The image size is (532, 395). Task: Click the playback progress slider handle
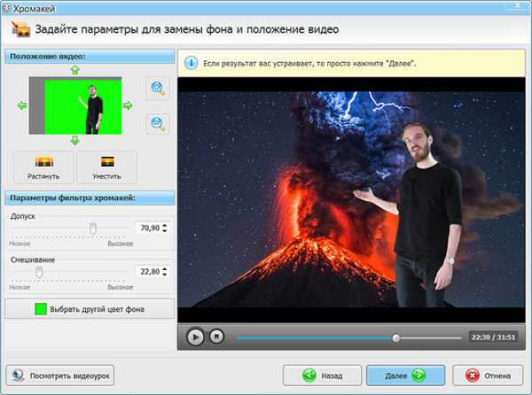pos(396,337)
